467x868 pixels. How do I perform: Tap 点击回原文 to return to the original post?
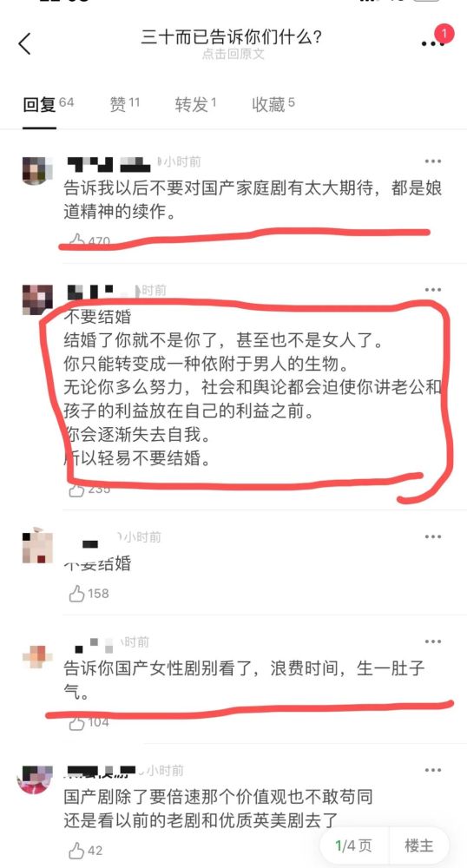click(233, 54)
